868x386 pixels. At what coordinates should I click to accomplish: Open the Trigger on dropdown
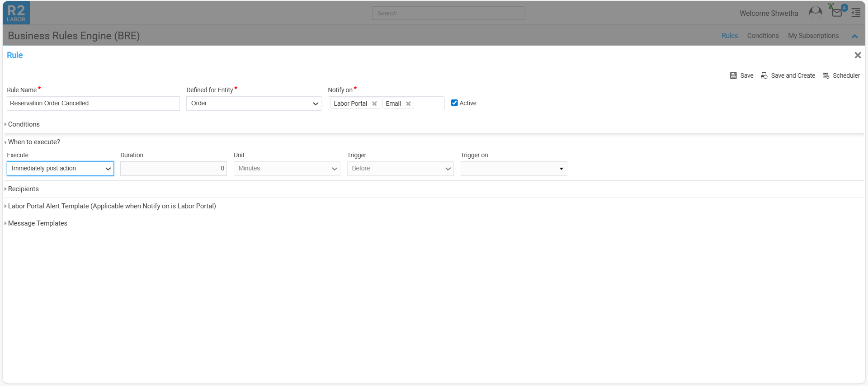(514, 169)
